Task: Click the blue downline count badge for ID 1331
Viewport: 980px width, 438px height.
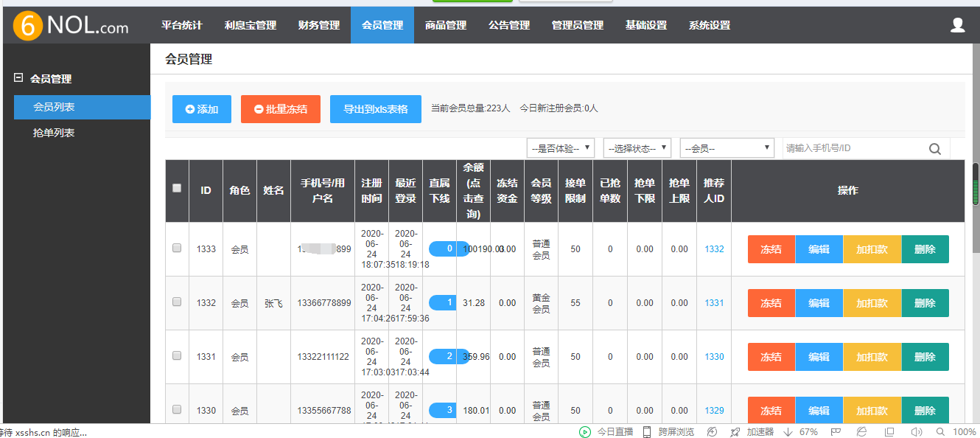Action: pyautogui.click(x=449, y=356)
